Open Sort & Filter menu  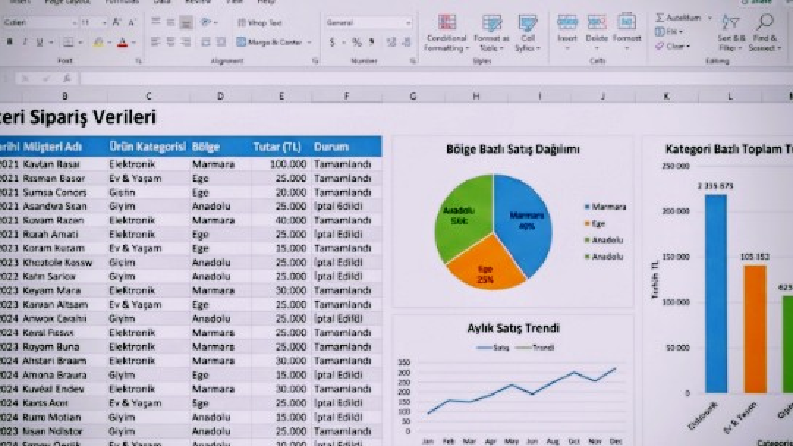(731, 33)
